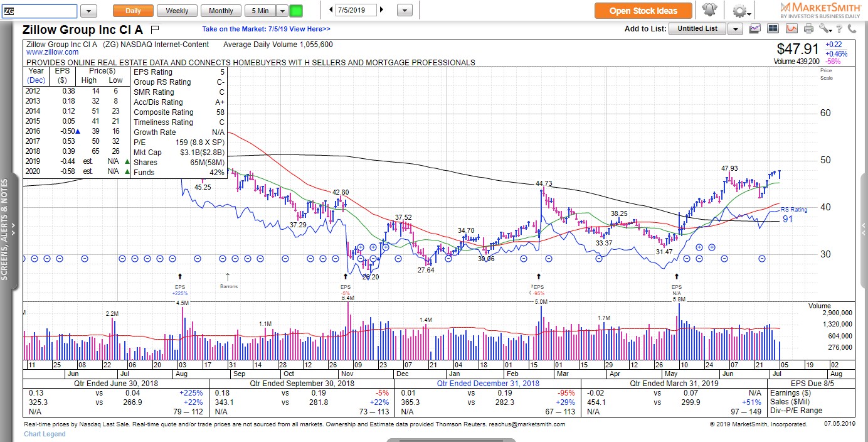Viewport: 868px width, 442px height.
Task: Click the question mark help icon
Action: tap(839, 29)
